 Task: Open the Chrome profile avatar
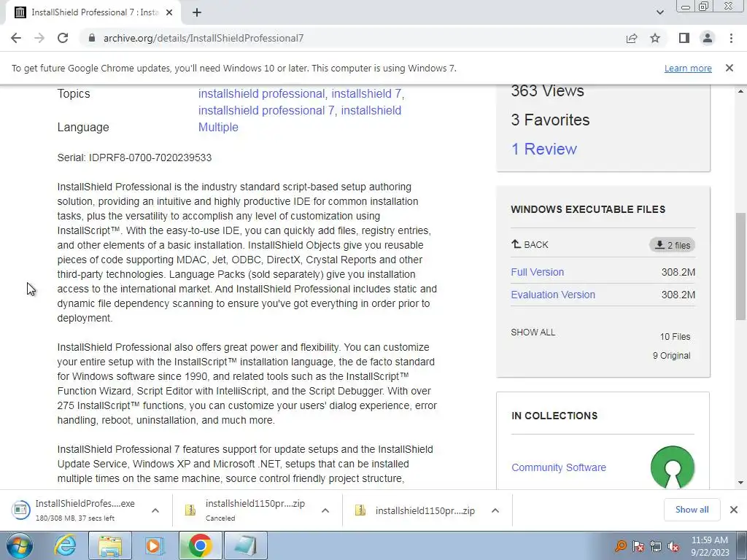point(708,38)
